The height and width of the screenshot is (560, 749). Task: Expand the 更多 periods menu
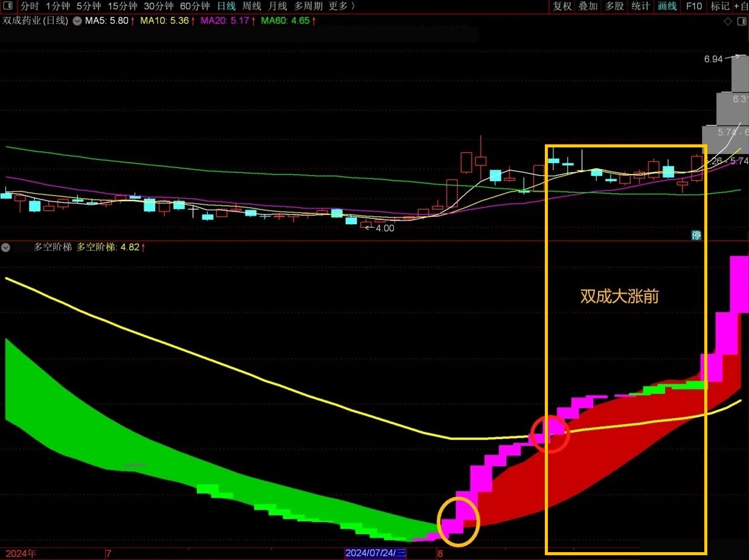point(342,6)
